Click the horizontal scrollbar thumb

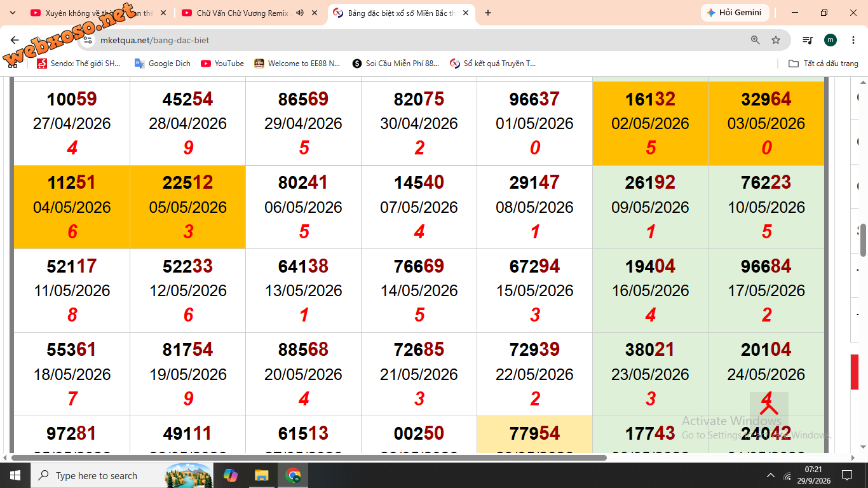[x=309, y=457]
